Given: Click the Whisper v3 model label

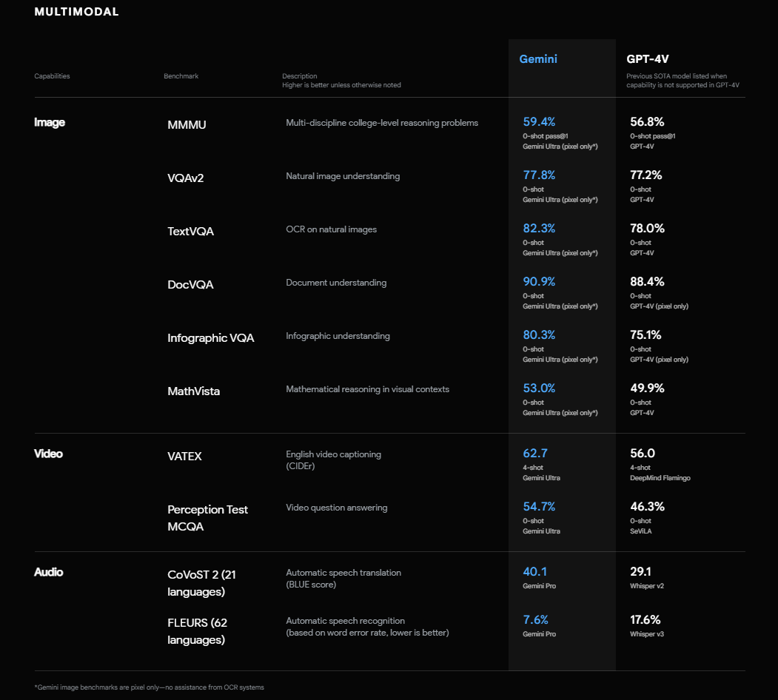Looking at the screenshot, I should pyautogui.click(x=647, y=634).
